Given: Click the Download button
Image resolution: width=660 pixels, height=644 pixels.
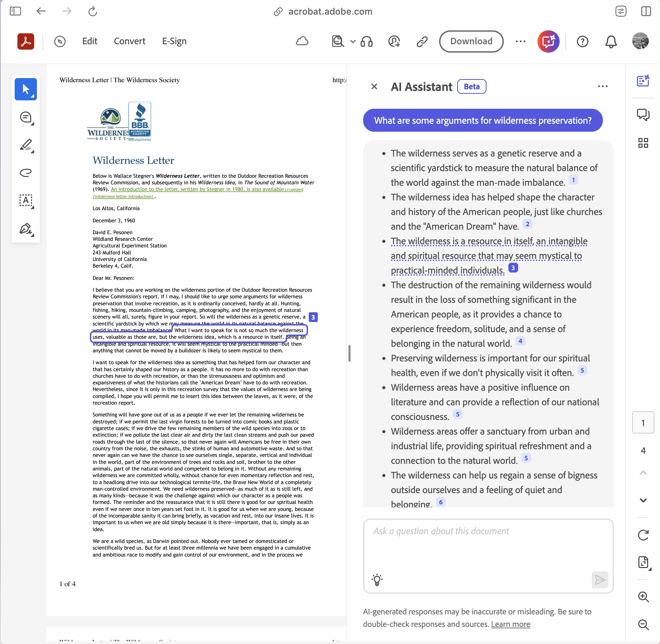Looking at the screenshot, I should (x=471, y=41).
